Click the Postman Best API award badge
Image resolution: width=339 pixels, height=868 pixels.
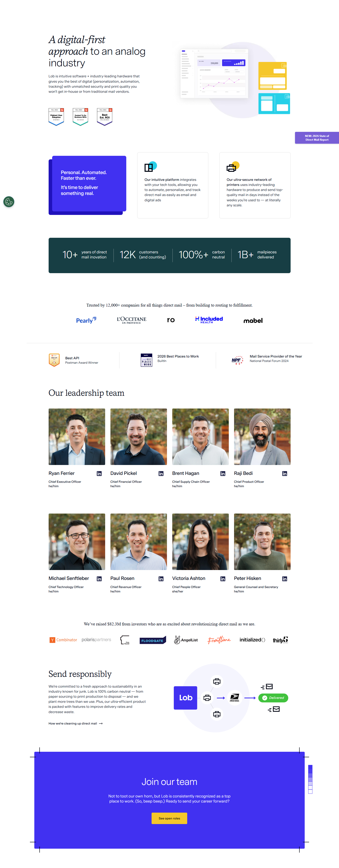54,360
